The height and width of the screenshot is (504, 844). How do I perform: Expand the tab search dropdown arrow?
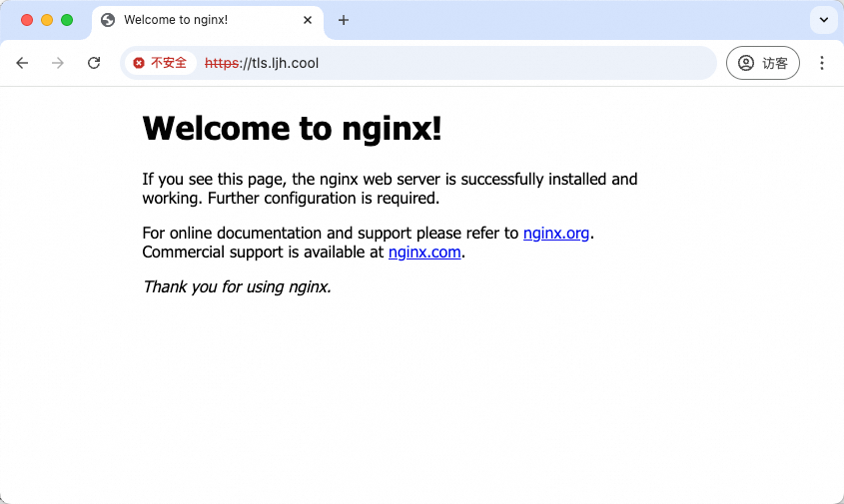[824, 20]
